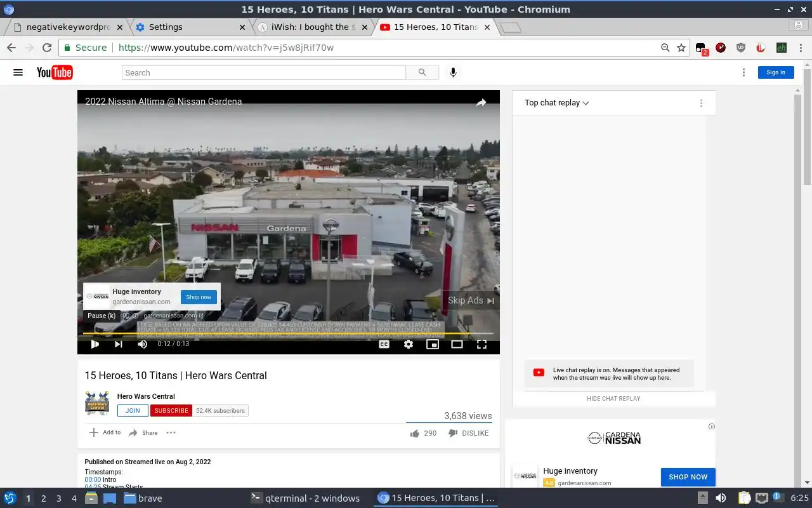812x508 pixels.
Task: Click Share below video
Action: point(143,433)
